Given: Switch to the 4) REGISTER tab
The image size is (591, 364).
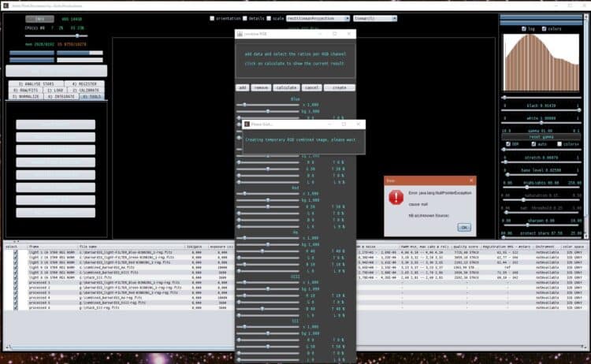Looking at the screenshot, I should click(x=84, y=84).
